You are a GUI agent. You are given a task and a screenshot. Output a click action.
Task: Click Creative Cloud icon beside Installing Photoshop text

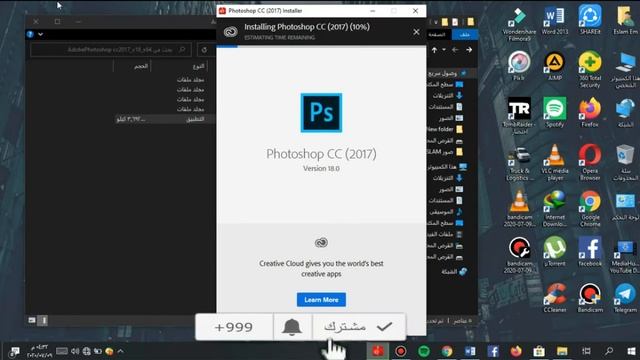(231, 32)
